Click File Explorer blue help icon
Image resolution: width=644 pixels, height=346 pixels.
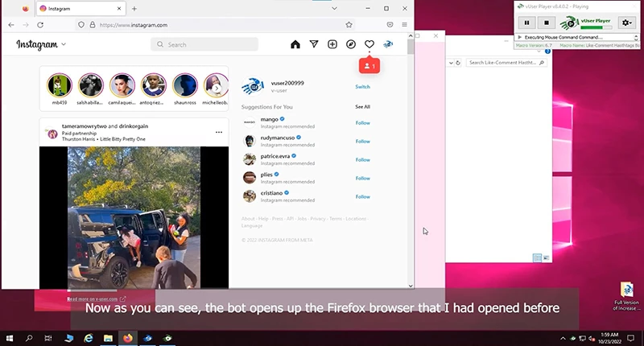point(547,51)
